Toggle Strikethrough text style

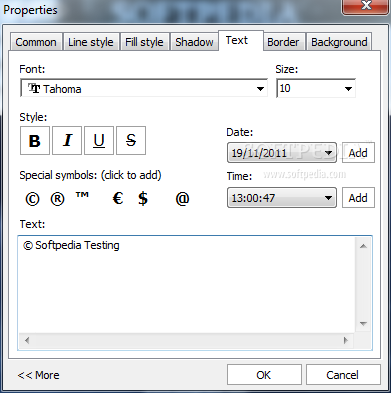(131, 140)
